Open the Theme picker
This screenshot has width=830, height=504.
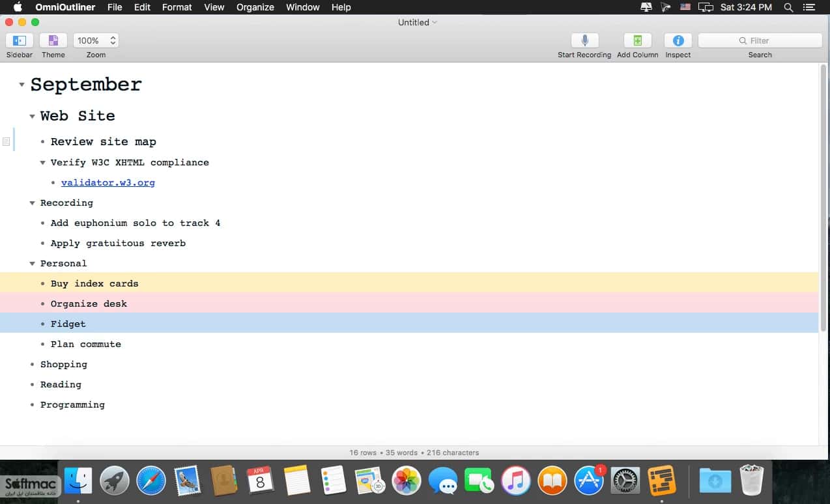(x=53, y=40)
